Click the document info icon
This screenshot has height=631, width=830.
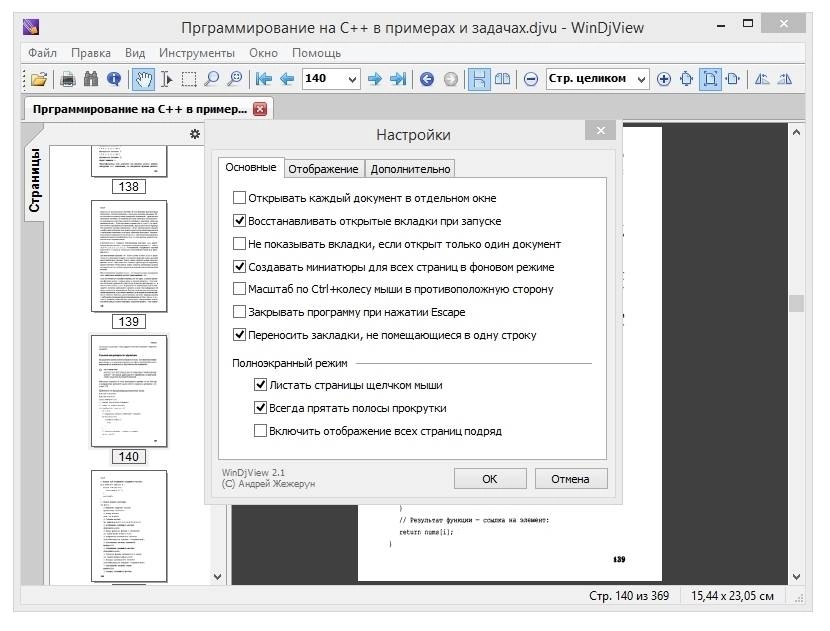pos(114,79)
